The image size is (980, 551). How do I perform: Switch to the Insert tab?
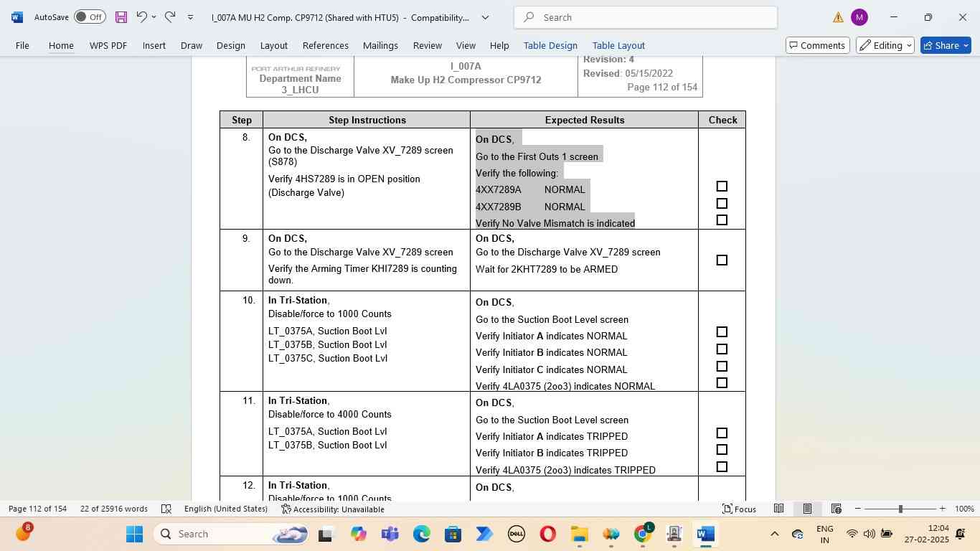154,45
